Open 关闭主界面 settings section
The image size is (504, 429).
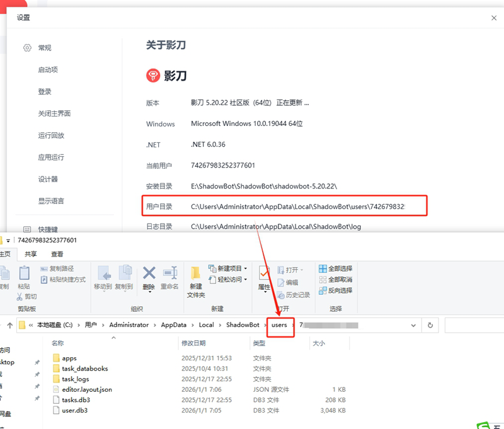54,113
